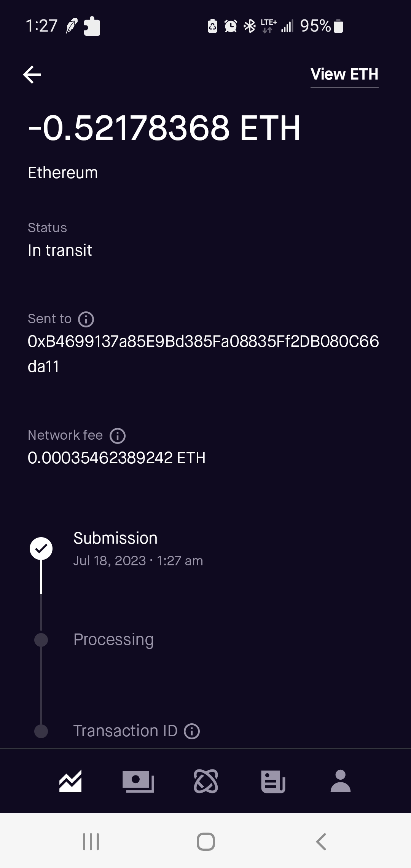Tap the -0.52178368 ETH amount
Image resolution: width=411 pixels, height=868 pixels.
pos(164,128)
